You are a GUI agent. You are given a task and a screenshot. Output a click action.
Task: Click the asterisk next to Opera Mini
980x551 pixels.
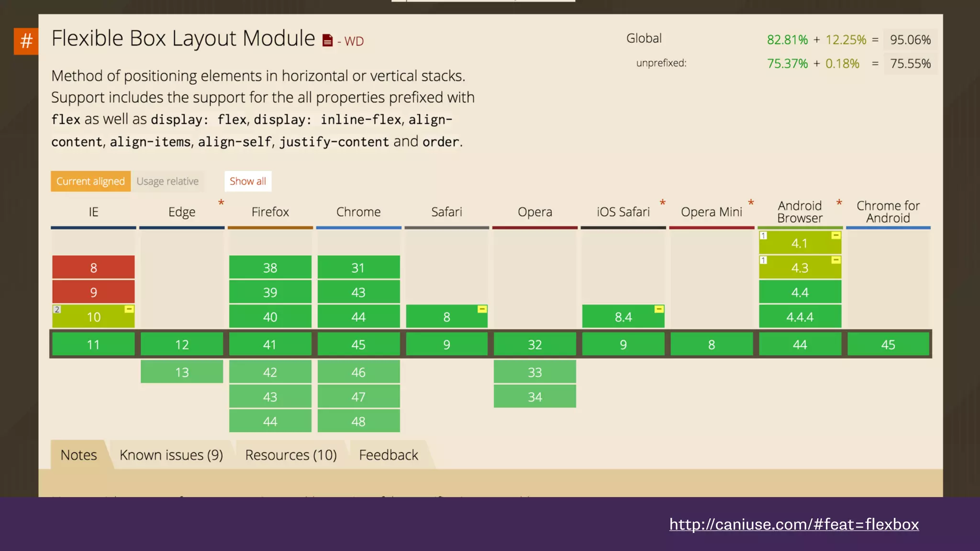pos(751,203)
